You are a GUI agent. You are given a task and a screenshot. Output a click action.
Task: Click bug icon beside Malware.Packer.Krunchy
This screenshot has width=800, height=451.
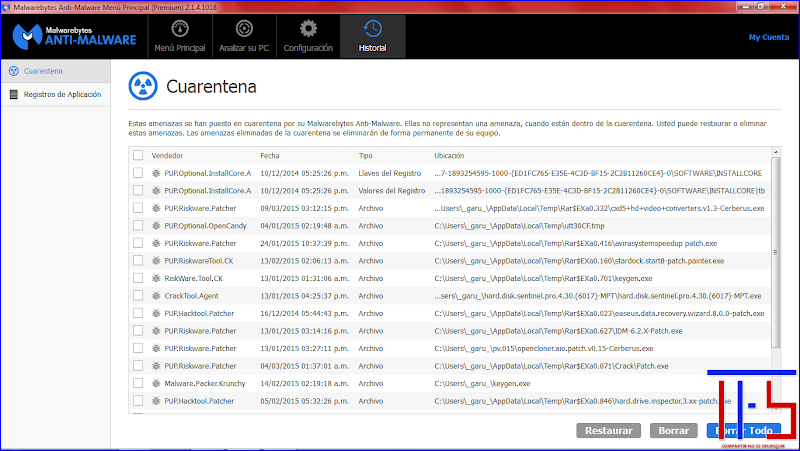156,383
